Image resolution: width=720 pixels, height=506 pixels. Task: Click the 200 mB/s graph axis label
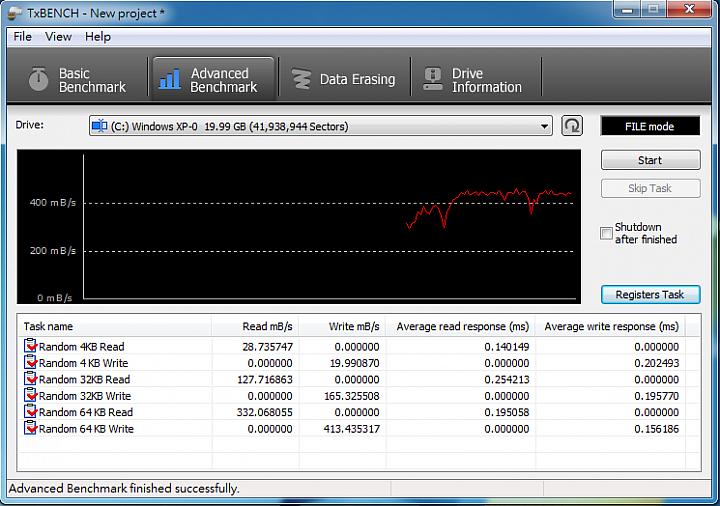(x=53, y=251)
